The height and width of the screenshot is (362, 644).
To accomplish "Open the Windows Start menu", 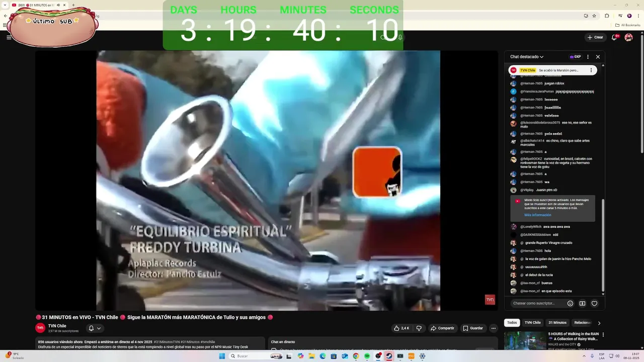I will (x=222, y=356).
